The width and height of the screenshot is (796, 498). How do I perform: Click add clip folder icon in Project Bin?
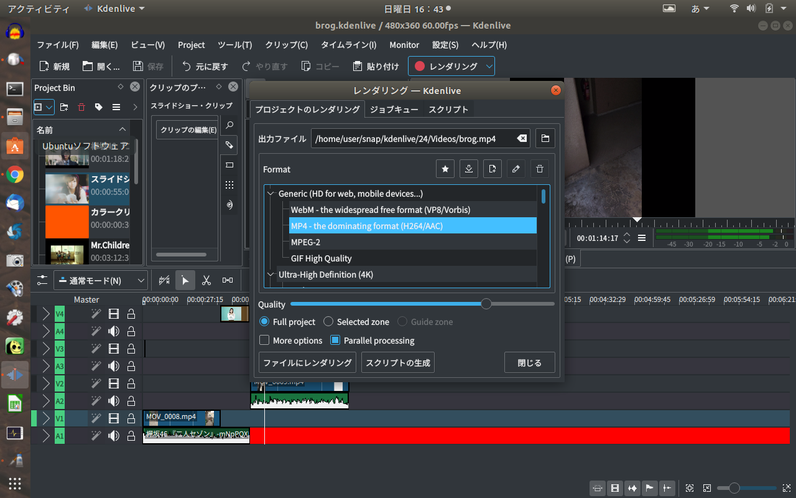64,107
